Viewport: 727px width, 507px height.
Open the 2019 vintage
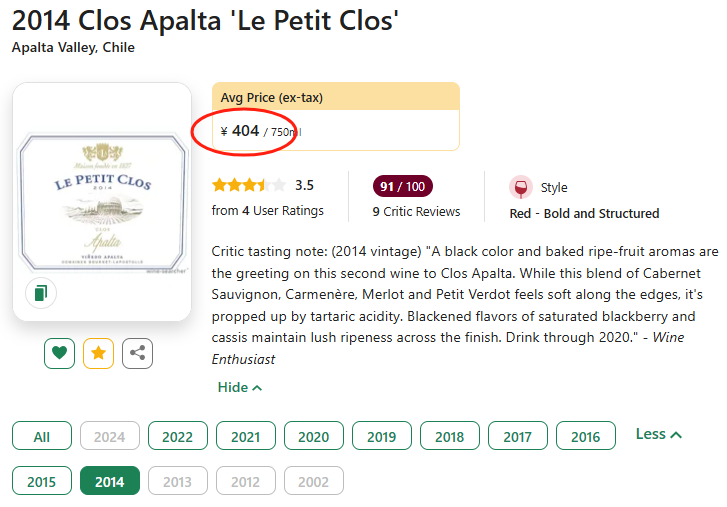point(381,437)
